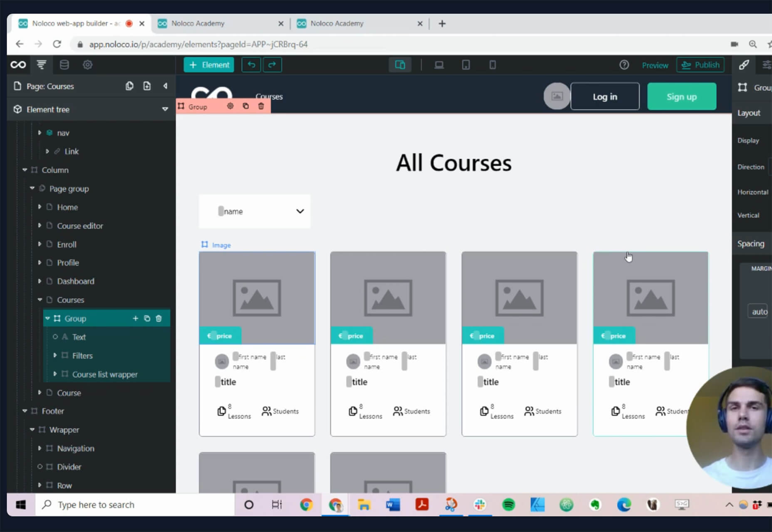Open the settings gear in left sidebar
This screenshot has height=532, width=772.
click(x=87, y=65)
